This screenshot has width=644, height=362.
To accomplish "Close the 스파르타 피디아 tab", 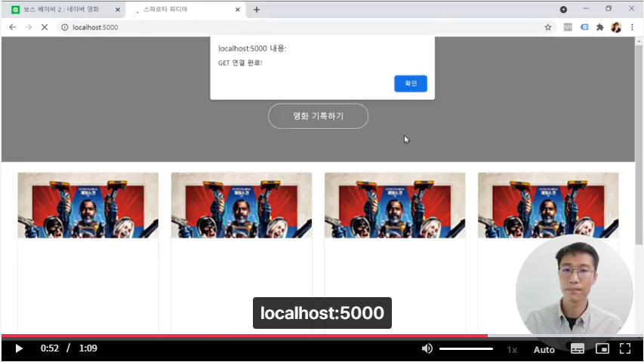I will coord(237,10).
